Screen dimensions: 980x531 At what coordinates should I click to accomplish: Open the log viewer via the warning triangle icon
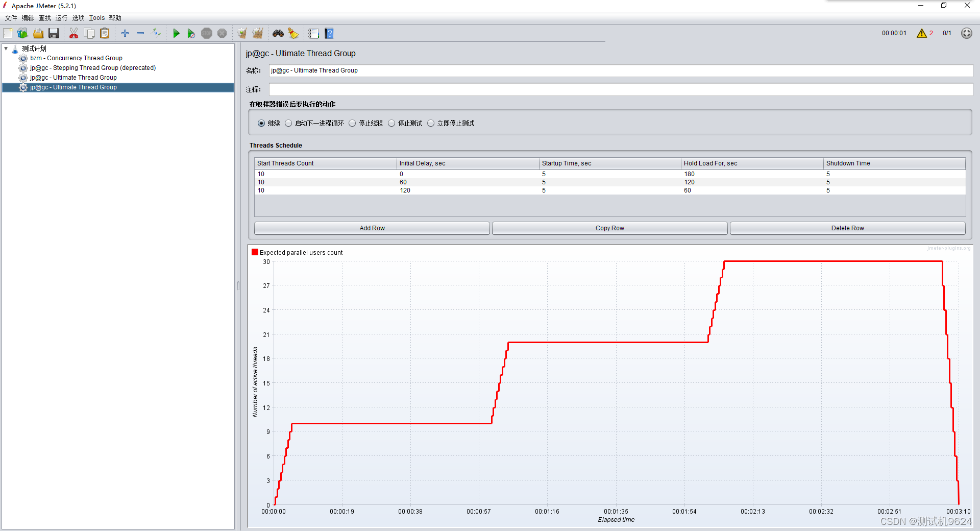(x=921, y=33)
